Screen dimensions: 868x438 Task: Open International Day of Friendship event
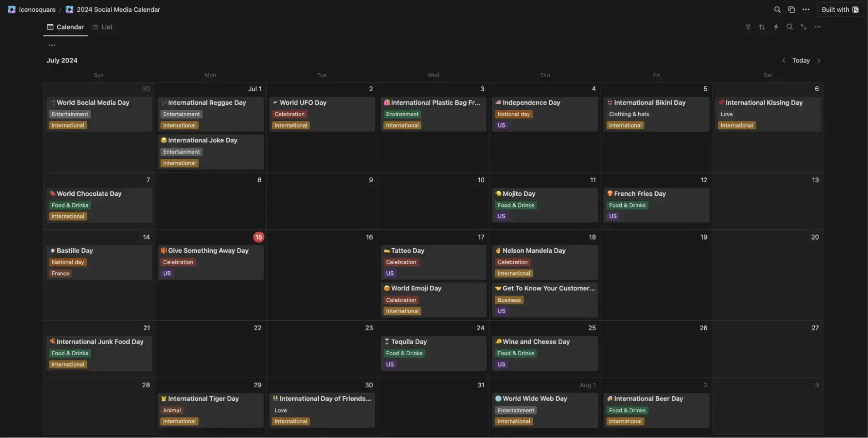(x=322, y=410)
